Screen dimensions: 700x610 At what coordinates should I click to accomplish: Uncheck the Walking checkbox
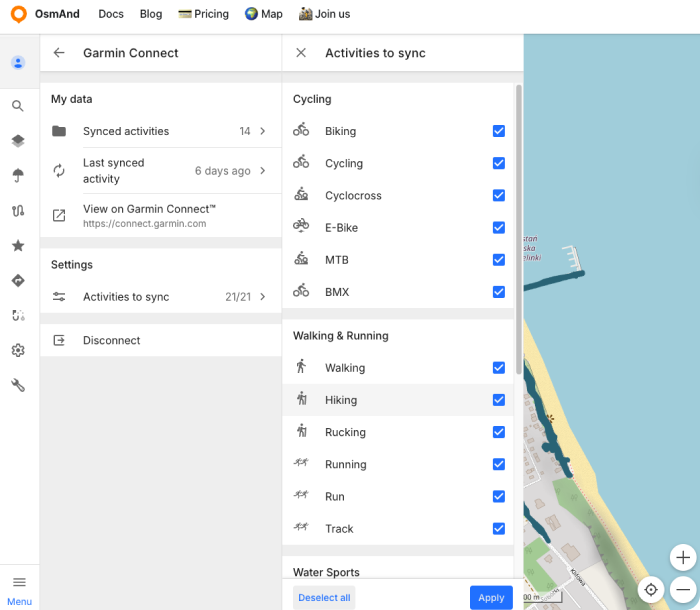pyautogui.click(x=499, y=368)
